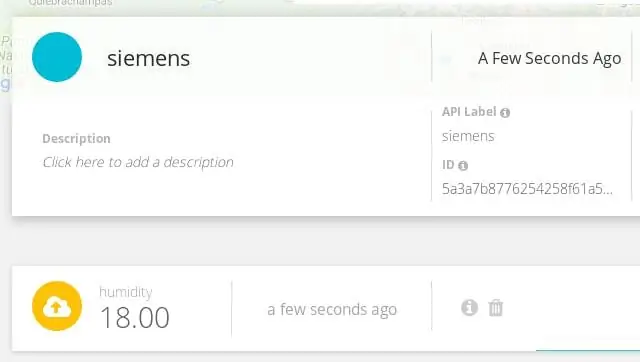The image size is (640, 362).
Task: Click the 18.00 humidity value
Action: coord(135,318)
